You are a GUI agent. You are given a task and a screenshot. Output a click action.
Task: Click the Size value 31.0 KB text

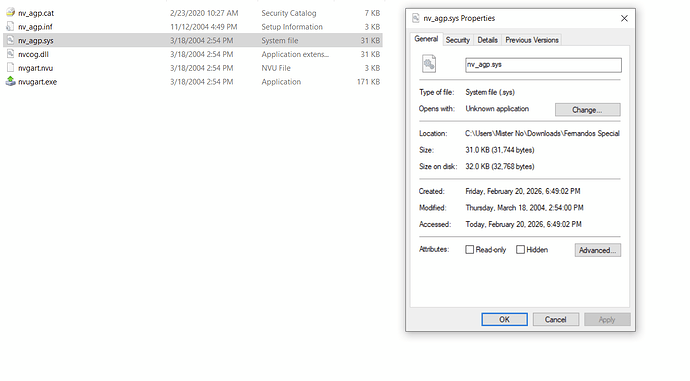pos(500,150)
